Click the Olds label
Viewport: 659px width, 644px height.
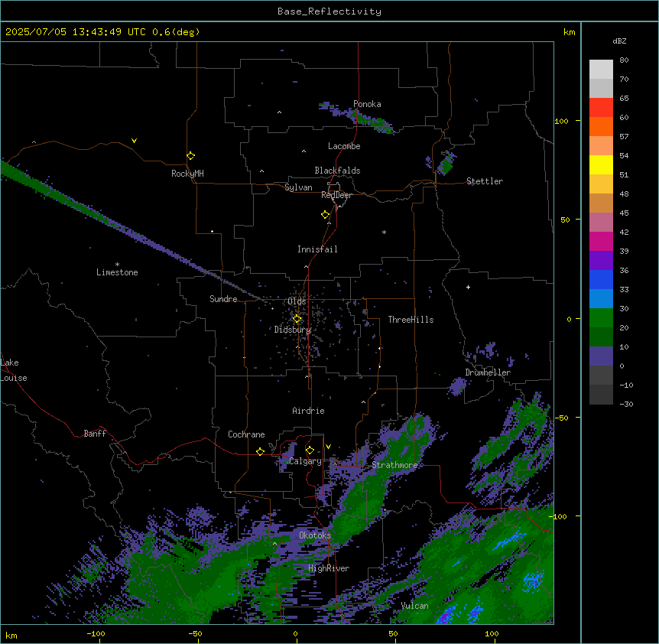pos(297,301)
